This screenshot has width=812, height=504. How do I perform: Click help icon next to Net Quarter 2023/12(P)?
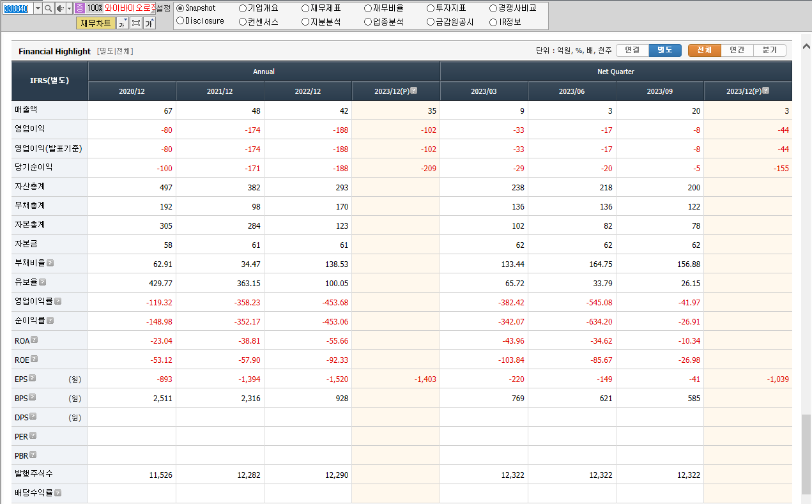[x=765, y=91]
